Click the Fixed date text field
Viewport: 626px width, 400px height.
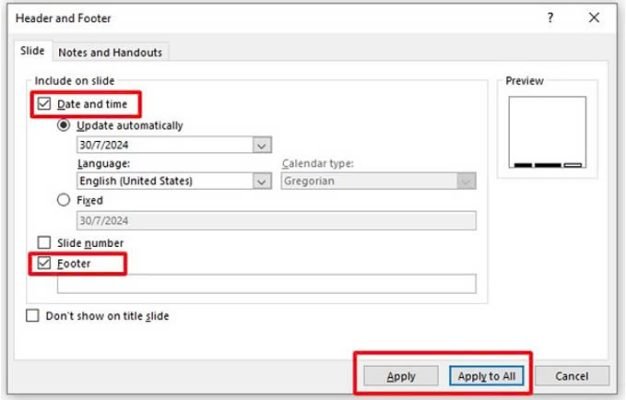(x=276, y=221)
